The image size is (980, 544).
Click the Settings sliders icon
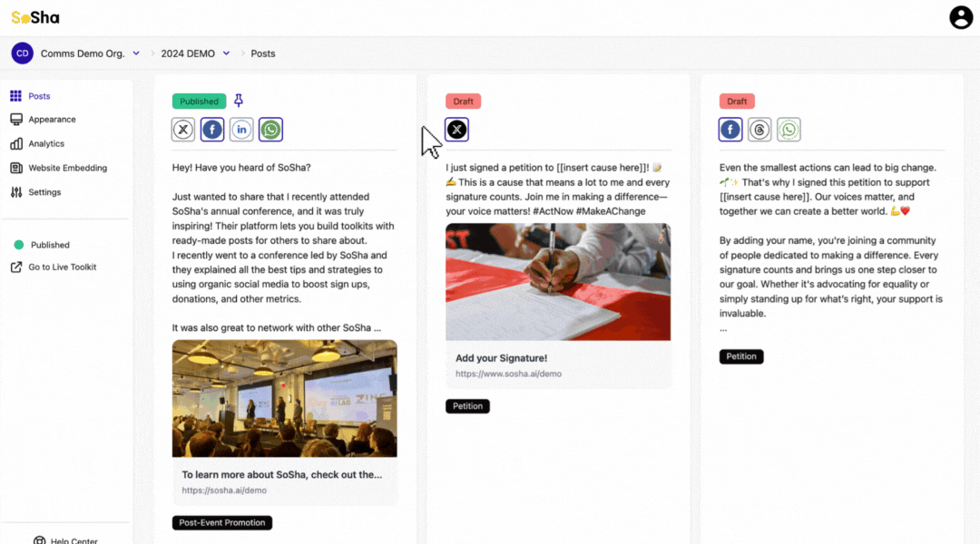point(16,192)
